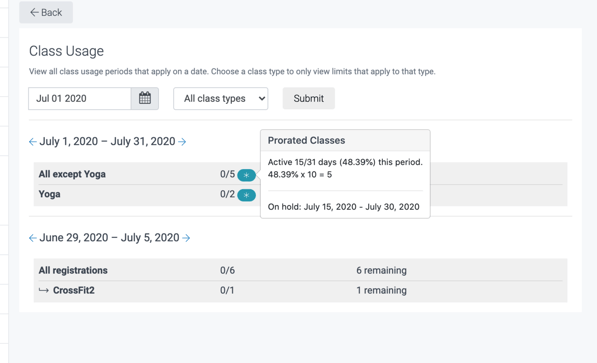This screenshot has width=597, height=363.
Task: Select the All registrations row
Action: tap(300, 270)
